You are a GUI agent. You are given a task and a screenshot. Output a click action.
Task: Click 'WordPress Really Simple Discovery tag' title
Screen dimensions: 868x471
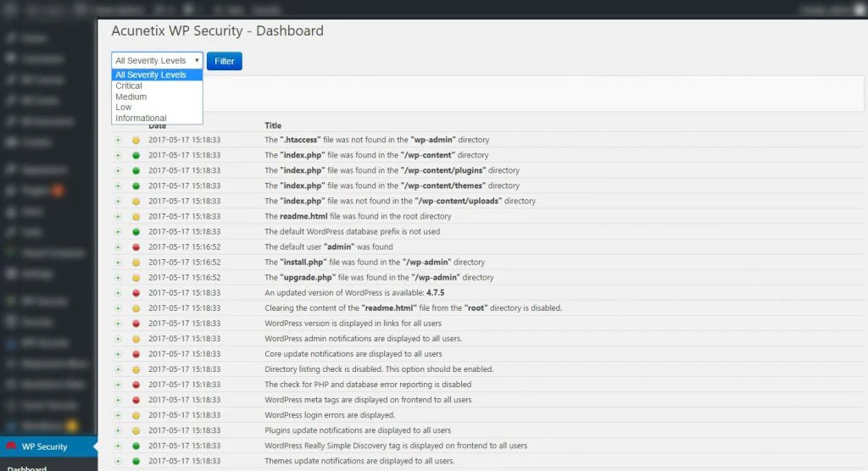(x=395, y=446)
